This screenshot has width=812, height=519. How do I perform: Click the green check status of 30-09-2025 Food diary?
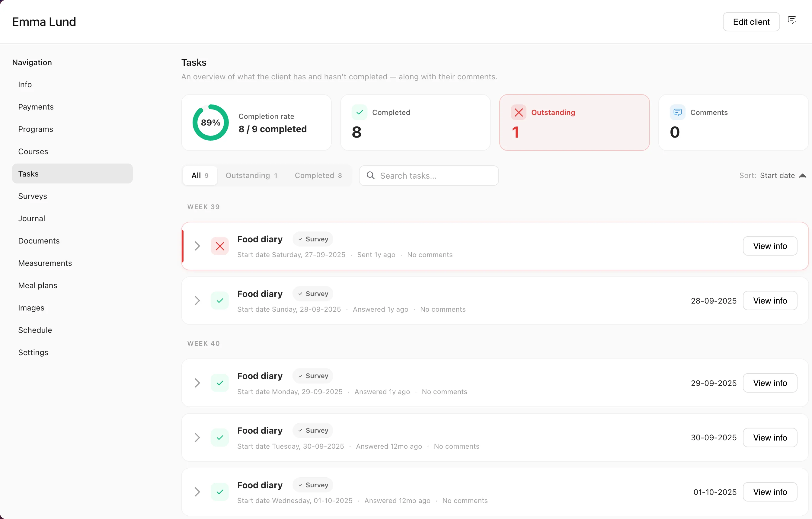click(220, 438)
